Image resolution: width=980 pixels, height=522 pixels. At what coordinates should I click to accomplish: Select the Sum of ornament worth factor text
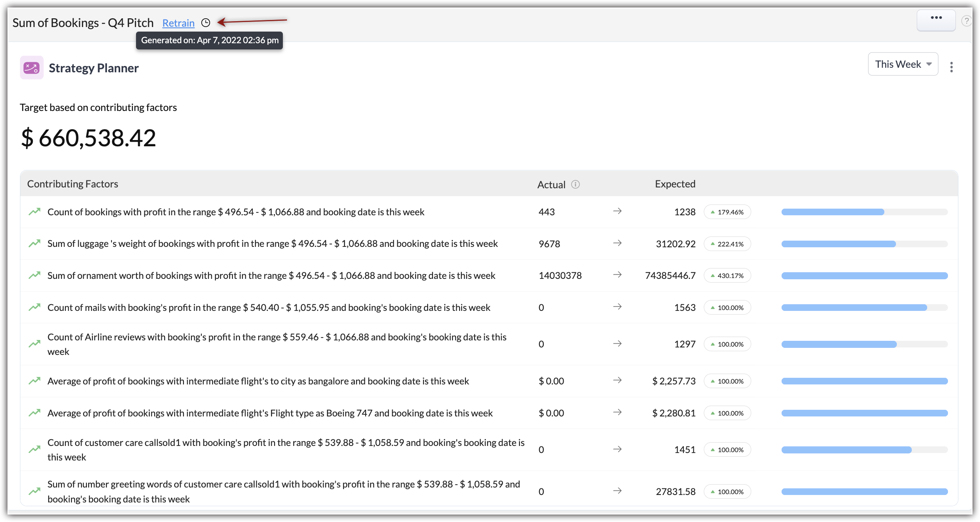271,276
